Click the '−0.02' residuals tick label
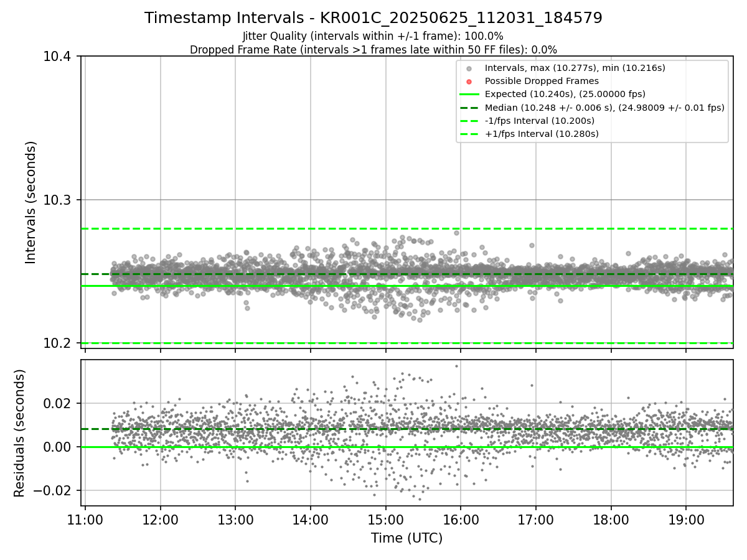The image size is (747, 560). click(x=54, y=490)
